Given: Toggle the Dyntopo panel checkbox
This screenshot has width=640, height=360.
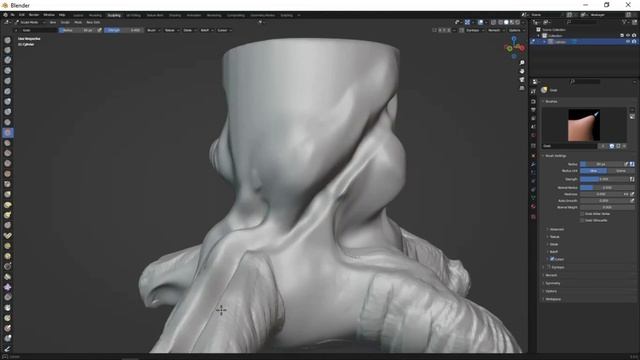Looking at the screenshot, I should (549, 267).
